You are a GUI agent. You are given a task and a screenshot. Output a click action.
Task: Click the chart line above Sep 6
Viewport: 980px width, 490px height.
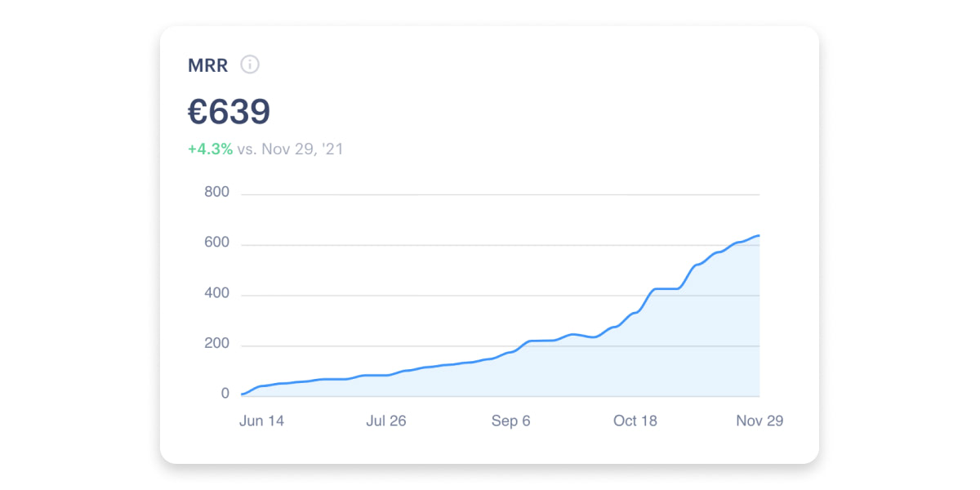pos(510,351)
